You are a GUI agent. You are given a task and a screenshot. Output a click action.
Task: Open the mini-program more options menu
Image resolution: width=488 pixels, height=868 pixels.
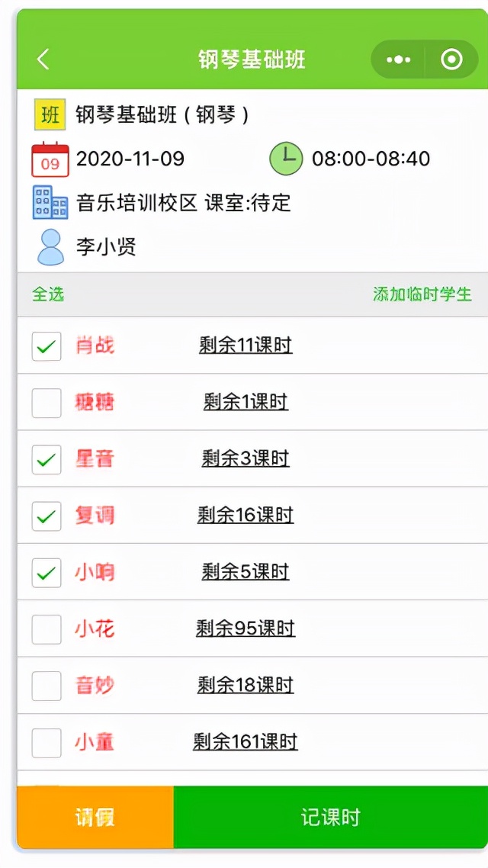pyautogui.click(x=396, y=59)
